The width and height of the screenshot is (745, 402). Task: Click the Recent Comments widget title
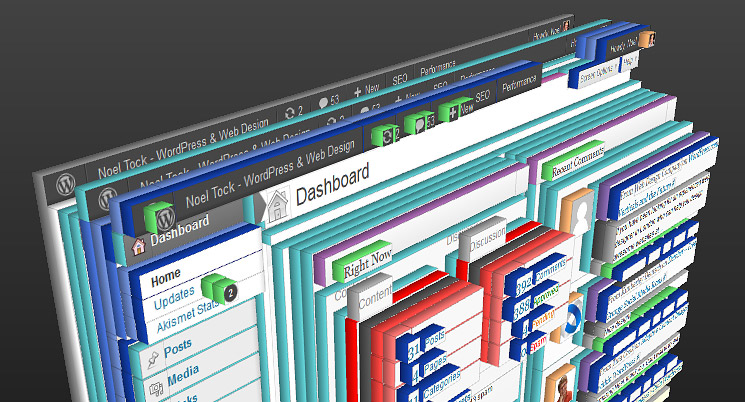click(x=577, y=162)
